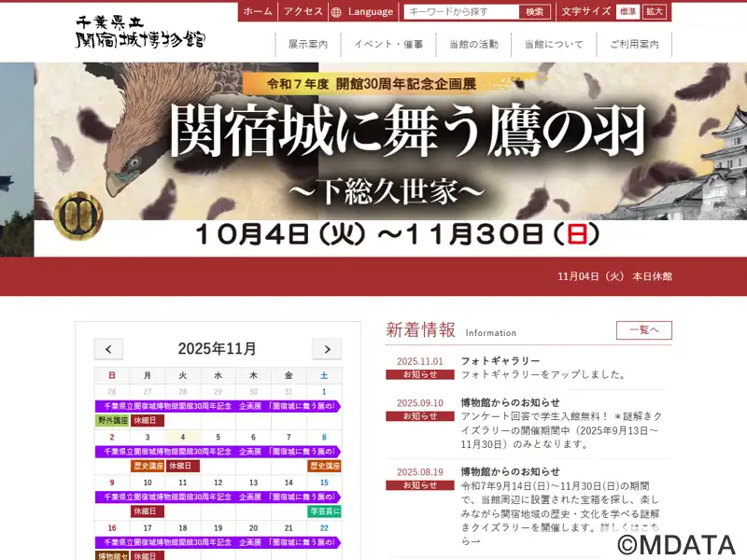The image size is (747, 560).
Task: Select November 9 in the calendar
Action: point(112,483)
